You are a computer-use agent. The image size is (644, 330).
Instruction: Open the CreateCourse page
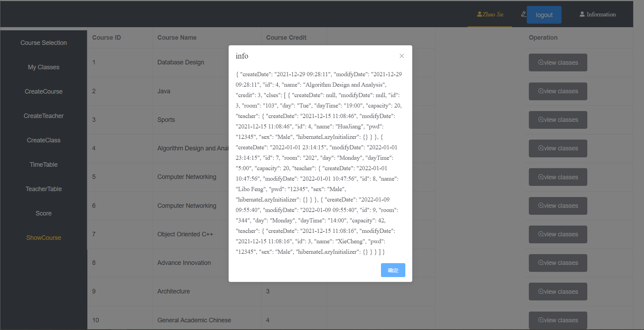point(43,91)
